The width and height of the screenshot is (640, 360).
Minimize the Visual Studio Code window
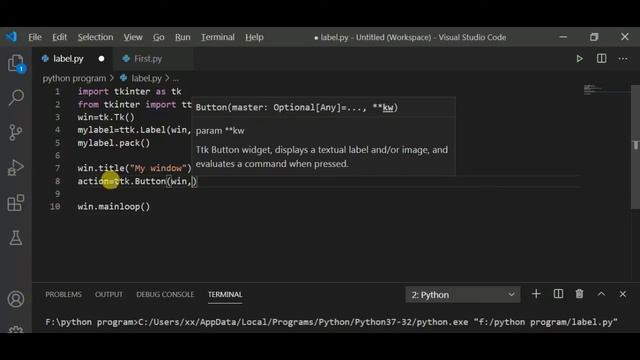pyautogui.click(x=563, y=37)
